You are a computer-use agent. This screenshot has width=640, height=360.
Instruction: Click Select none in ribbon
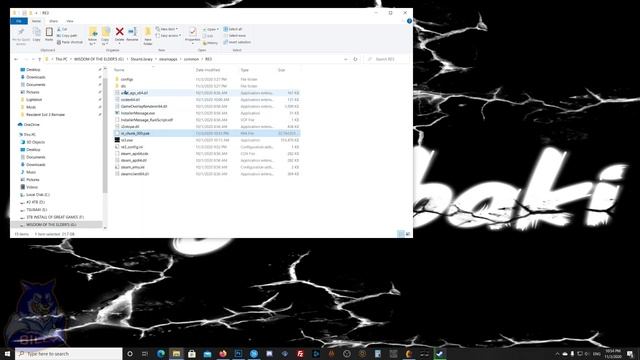click(x=235, y=36)
